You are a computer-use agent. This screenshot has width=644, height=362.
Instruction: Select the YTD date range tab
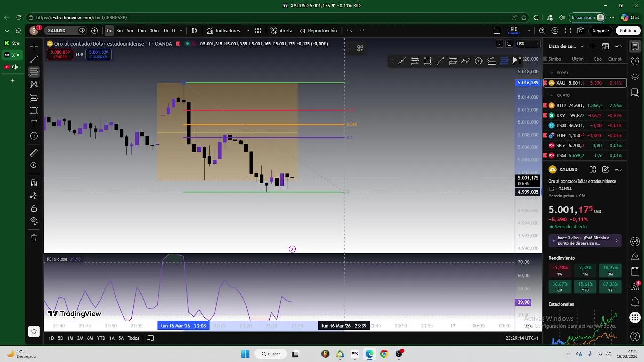click(x=101, y=338)
